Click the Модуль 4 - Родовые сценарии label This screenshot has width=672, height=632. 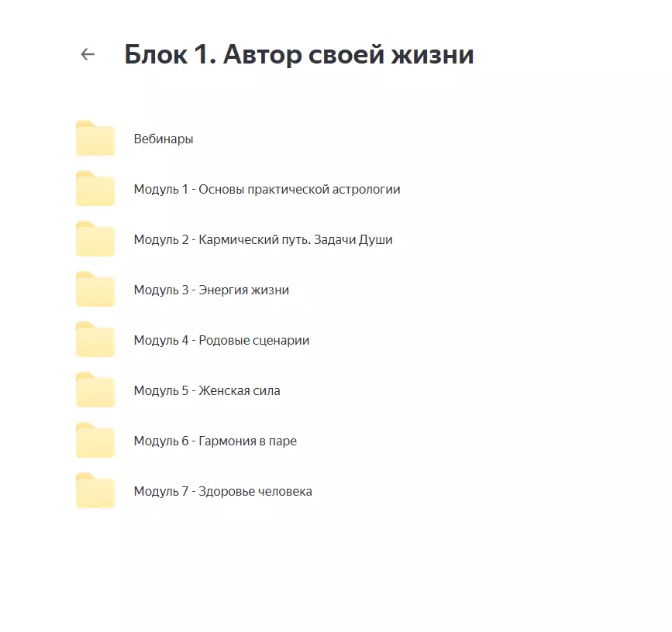(x=222, y=340)
